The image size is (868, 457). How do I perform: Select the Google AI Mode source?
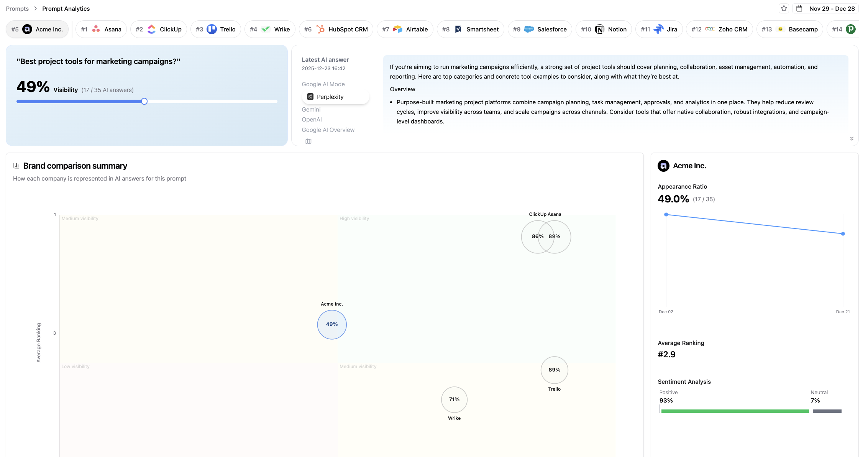(x=323, y=84)
